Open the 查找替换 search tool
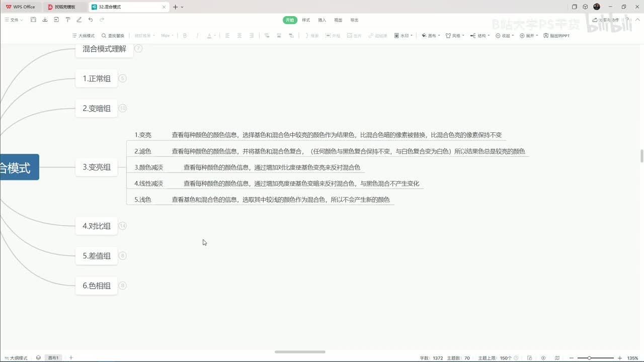 [x=113, y=36]
